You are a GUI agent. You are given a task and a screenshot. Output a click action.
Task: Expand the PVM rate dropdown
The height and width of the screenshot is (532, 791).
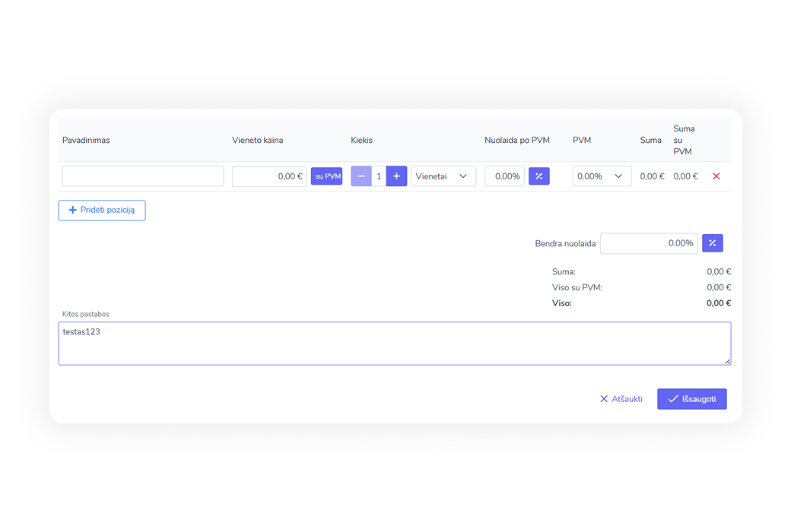(601, 176)
